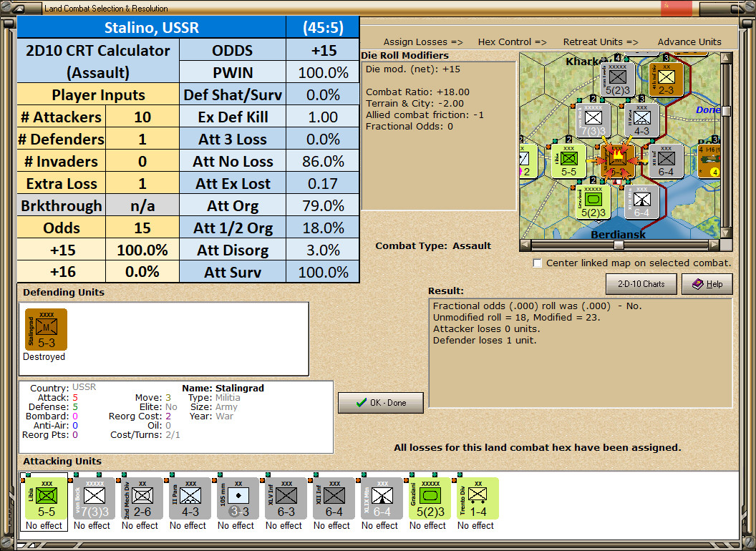Open the 2-D-10 Charts

(641, 284)
